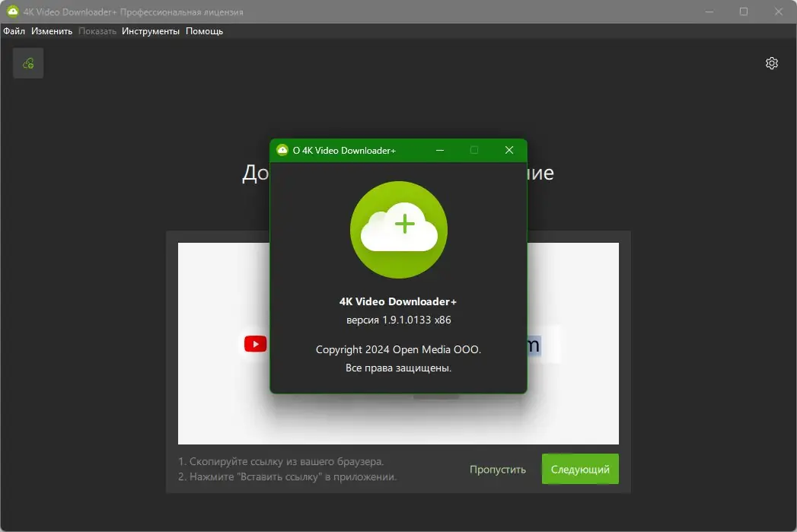Click the disabled maximize button of About dialog
Image resolution: width=797 pixels, height=532 pixels.
coord(474,150)
